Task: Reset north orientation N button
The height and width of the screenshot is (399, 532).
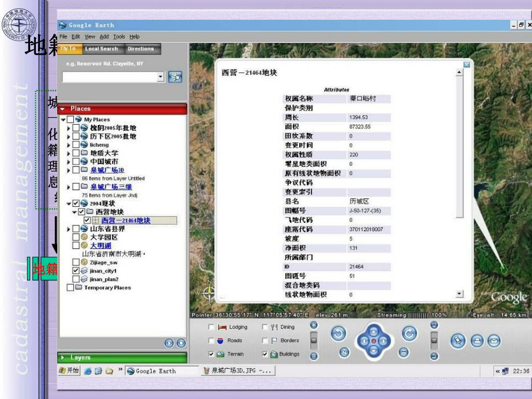Action: click(344, 352)
